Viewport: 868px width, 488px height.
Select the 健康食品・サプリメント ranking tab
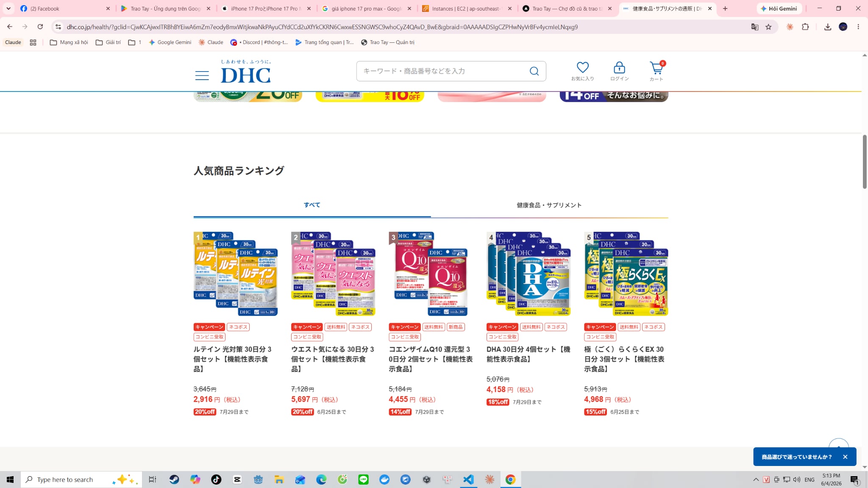click(549, 205)
